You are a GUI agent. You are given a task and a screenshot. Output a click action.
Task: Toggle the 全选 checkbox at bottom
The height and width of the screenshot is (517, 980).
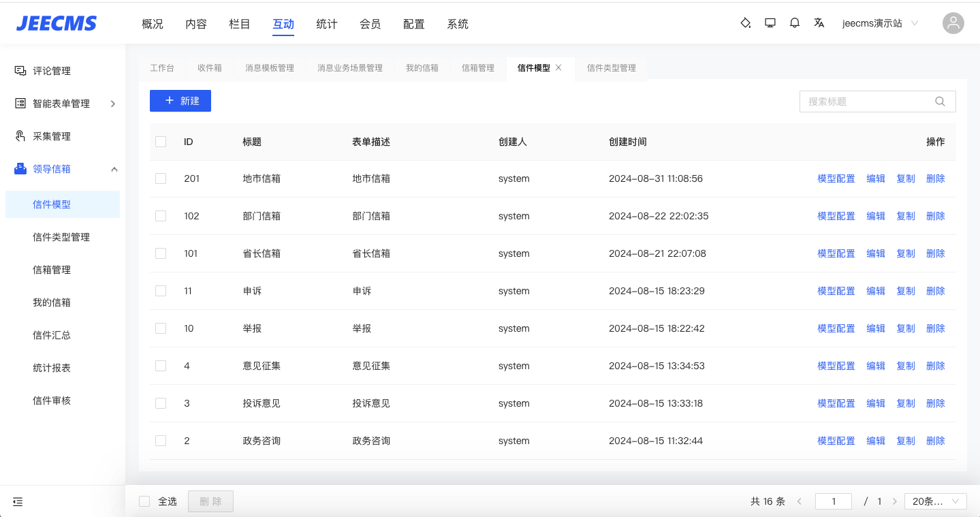click(x=144, y=501)
